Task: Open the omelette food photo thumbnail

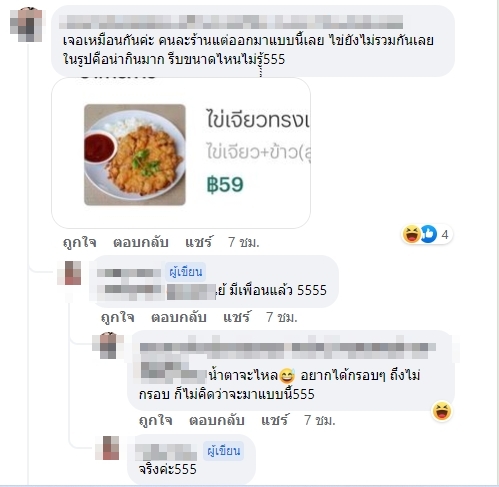Action: click(135, 155)
